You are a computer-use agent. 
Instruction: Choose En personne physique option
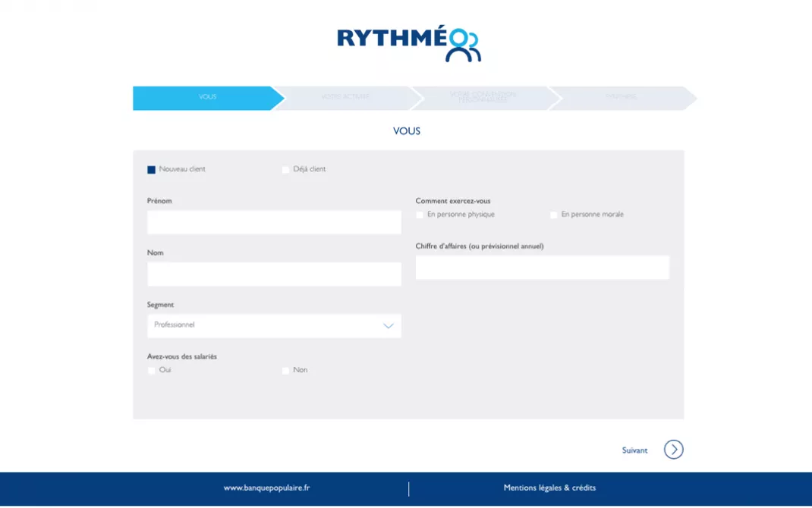click(420, 215)
